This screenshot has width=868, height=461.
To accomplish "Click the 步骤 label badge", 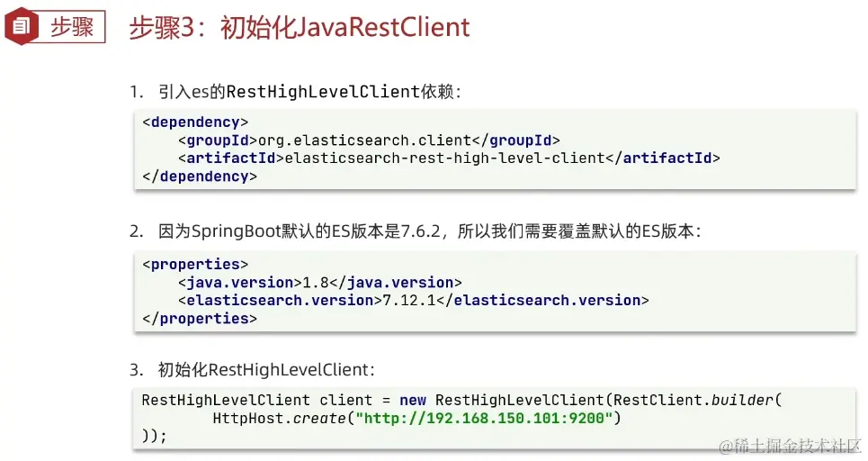I will [71, 27].
